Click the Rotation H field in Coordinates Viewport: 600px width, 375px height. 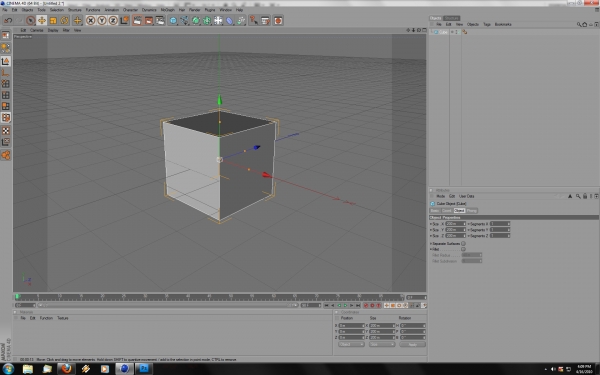point(413,326)
